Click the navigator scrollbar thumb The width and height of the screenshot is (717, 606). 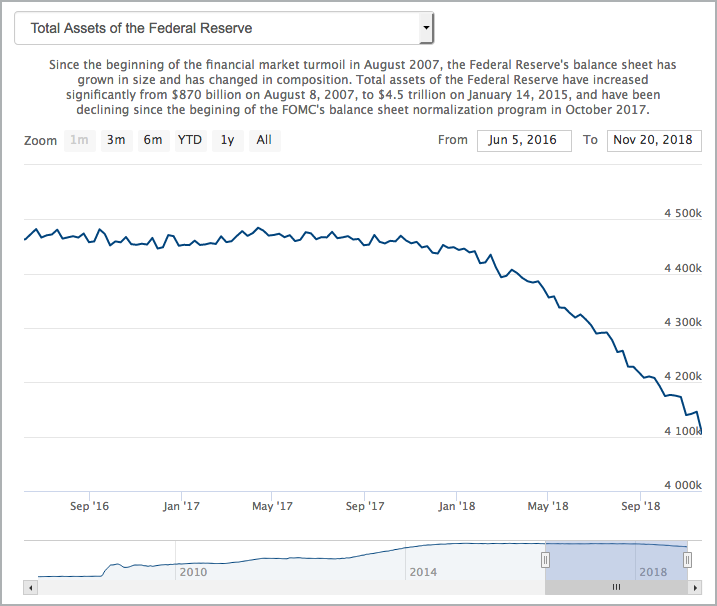tap(616, 587)
